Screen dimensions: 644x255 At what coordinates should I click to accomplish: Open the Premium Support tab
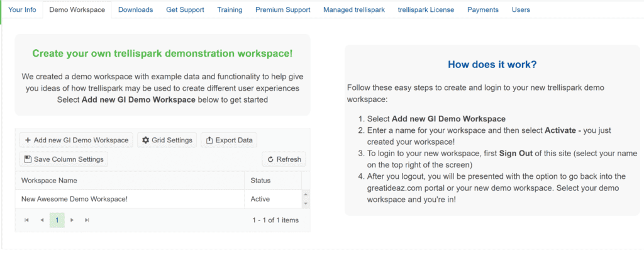[x=283, y=9]
